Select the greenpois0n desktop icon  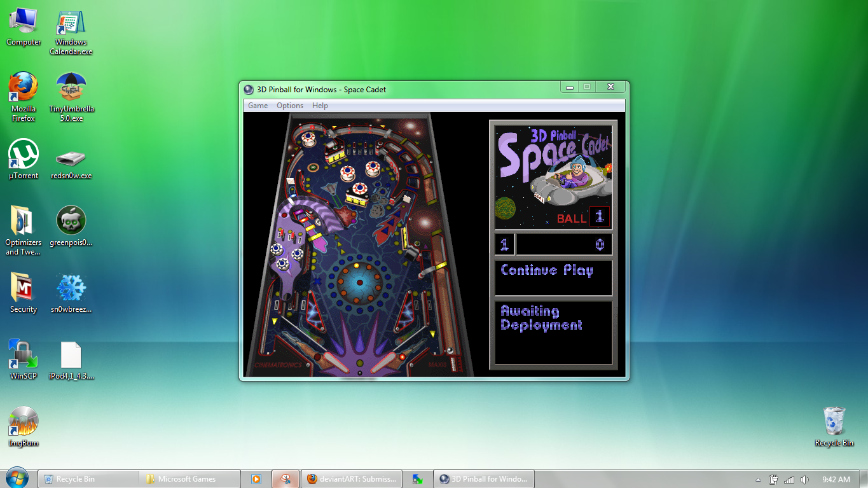click(x=71, y=226)
